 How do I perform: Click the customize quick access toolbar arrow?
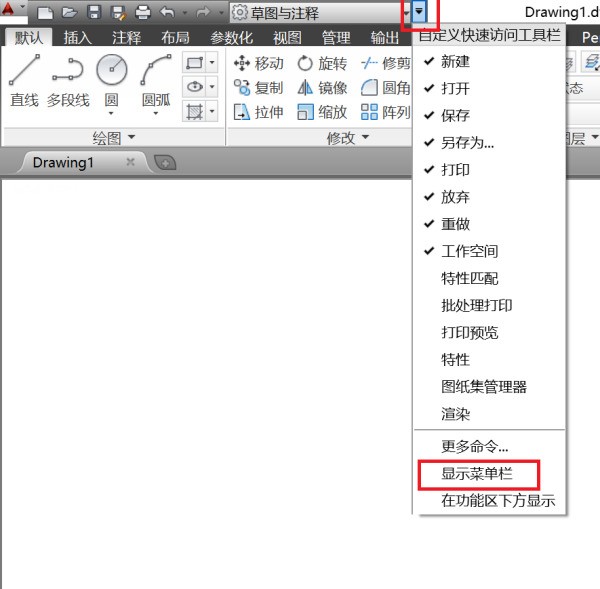pos(419,11)
